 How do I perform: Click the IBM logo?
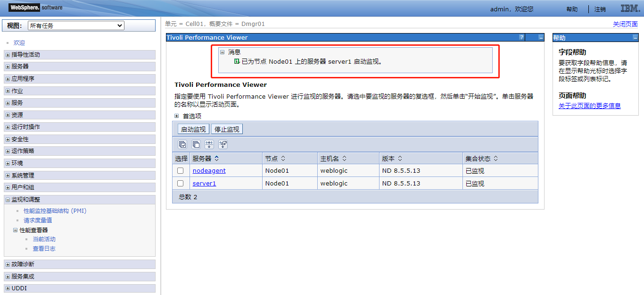coord(629,8)
